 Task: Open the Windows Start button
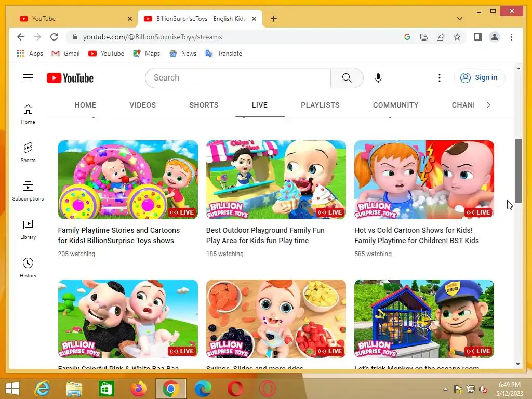tap(12, 389)
